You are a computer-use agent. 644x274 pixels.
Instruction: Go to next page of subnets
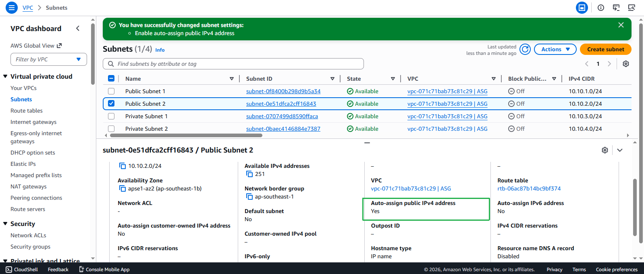pyautogui.click(x=609, y=64)
